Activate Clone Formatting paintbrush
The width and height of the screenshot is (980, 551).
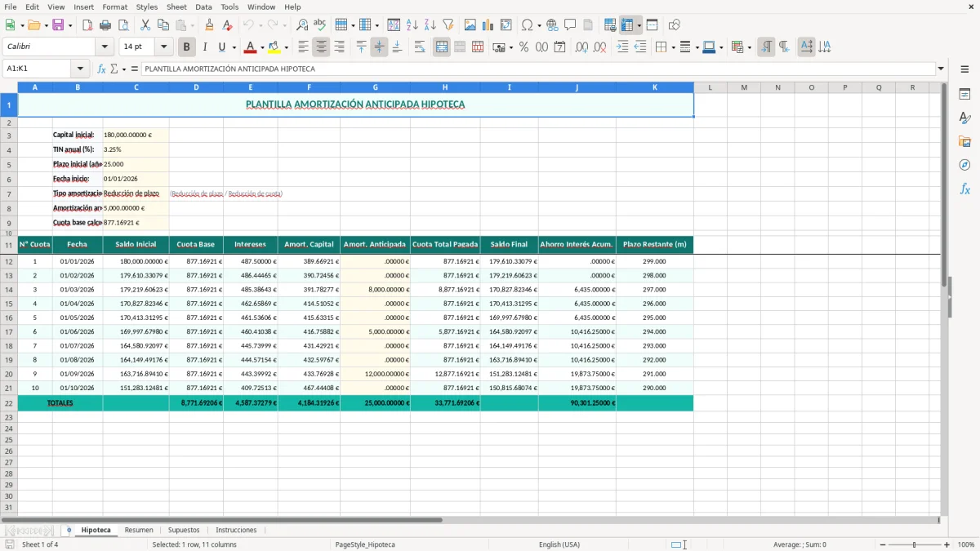coord(210,25)
